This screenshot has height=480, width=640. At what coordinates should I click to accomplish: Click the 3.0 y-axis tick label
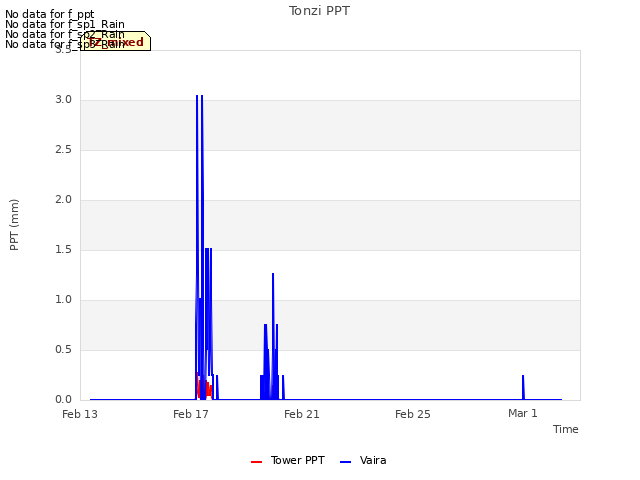tap(63, 100)
